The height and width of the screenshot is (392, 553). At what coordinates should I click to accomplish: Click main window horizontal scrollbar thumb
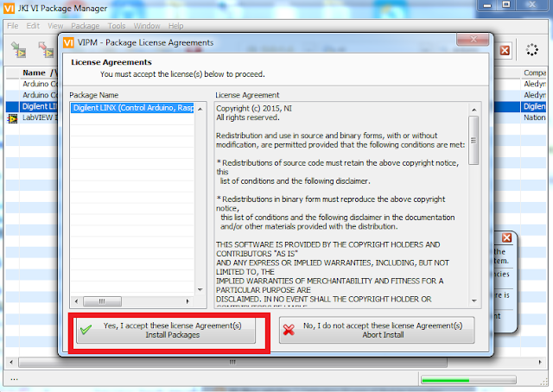[x=232, y=362]
